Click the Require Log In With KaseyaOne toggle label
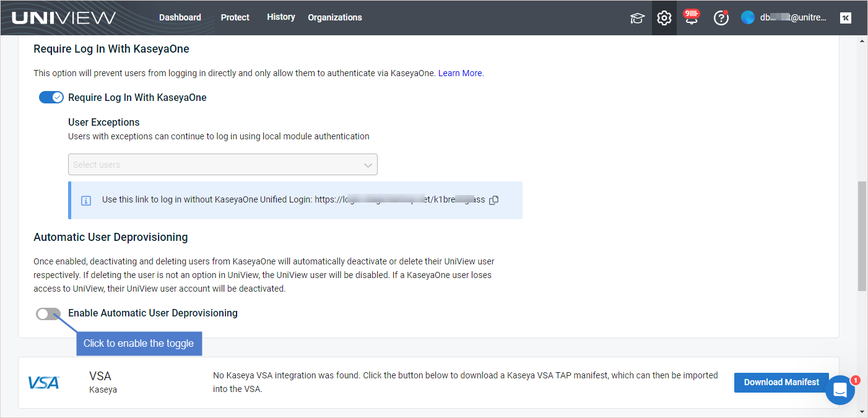The image size is (868, 418). 137,97
